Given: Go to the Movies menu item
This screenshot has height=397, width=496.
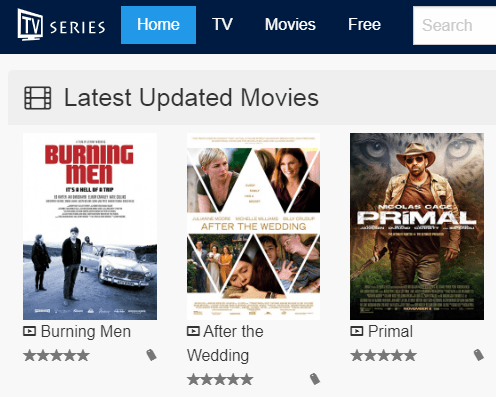Looking at the screenshot, I should (x=290, y=25).
